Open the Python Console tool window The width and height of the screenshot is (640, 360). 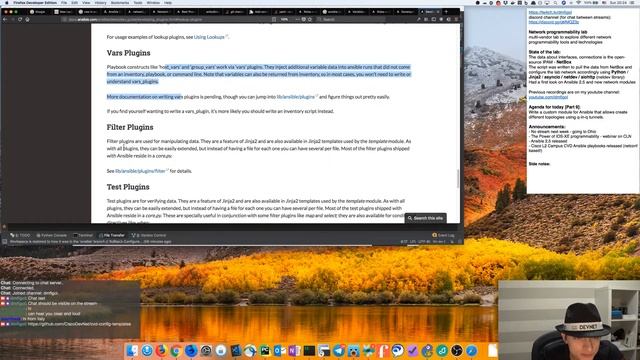tap(52, 235)
